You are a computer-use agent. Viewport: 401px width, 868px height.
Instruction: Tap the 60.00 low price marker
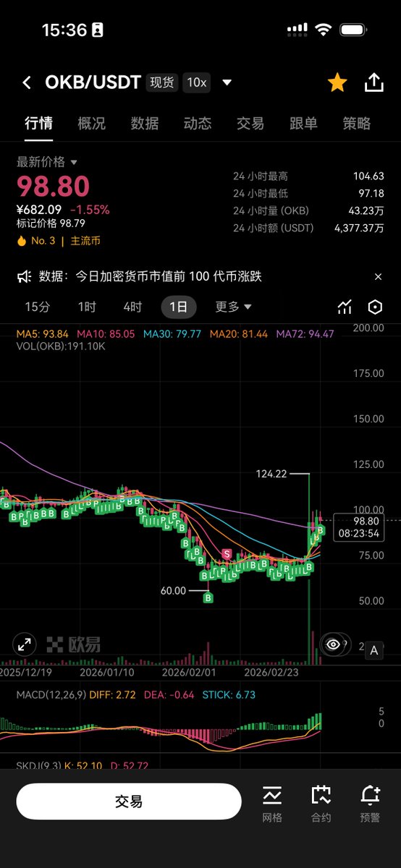point(174,590)
